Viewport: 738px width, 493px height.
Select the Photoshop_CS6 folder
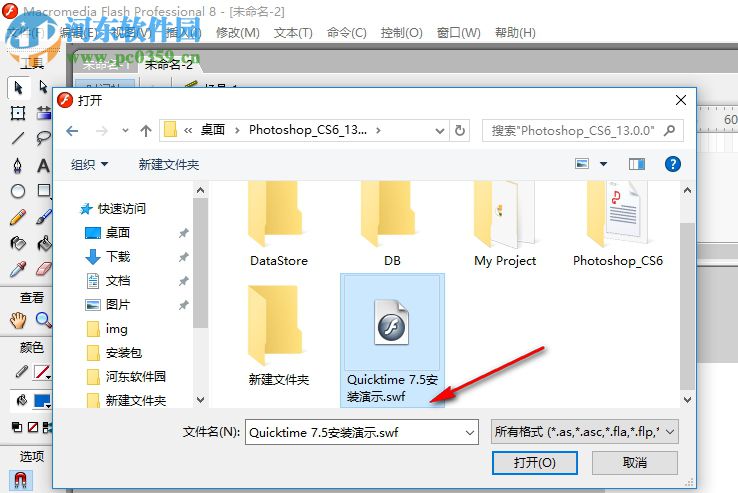pos(618,225)
